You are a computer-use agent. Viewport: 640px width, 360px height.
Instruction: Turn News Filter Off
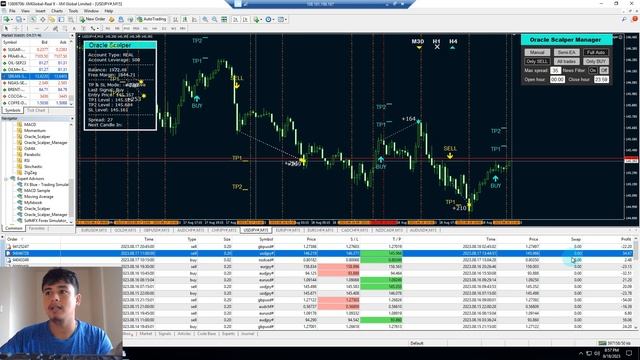pyautogui.click(x=604, y=71)
